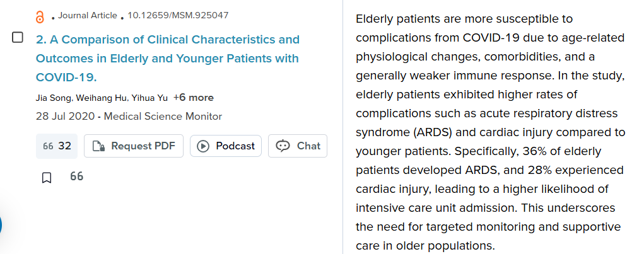Screen dimensions: 644x254
Task: Click the Request PDF button with the locked file icon
Action: coord(134,146)
